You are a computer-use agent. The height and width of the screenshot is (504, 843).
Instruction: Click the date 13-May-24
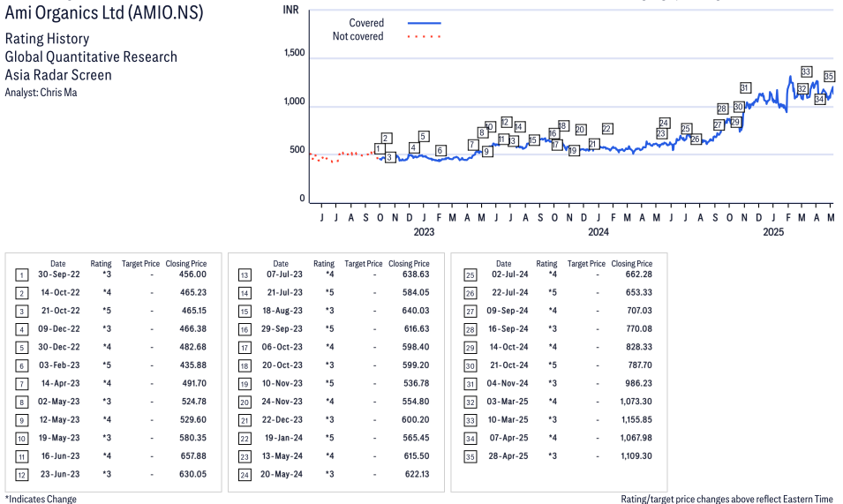[282, 456]
